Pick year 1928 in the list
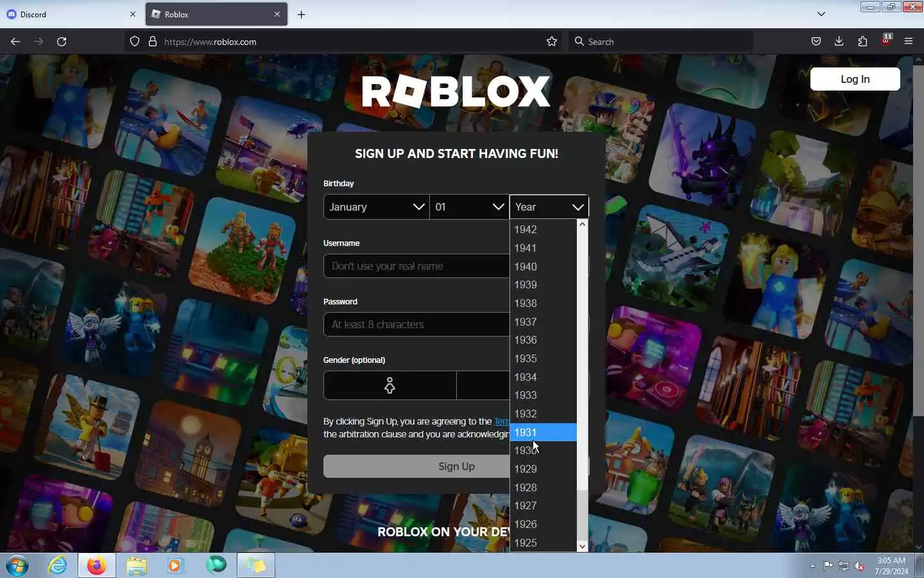 pyautogui.click(x=543, y=487)
